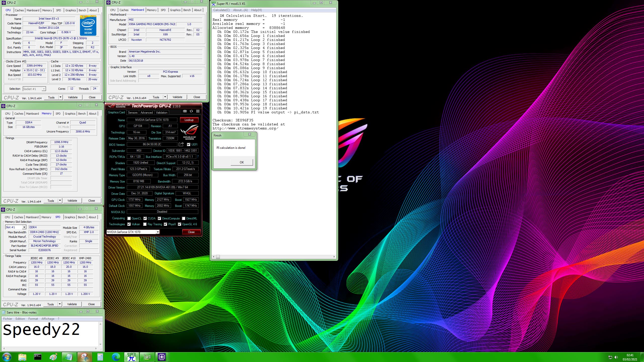Launch Microsoft Edge from the taskbar
The width and height of the screenshot is (644, 362).
(116, 357)
